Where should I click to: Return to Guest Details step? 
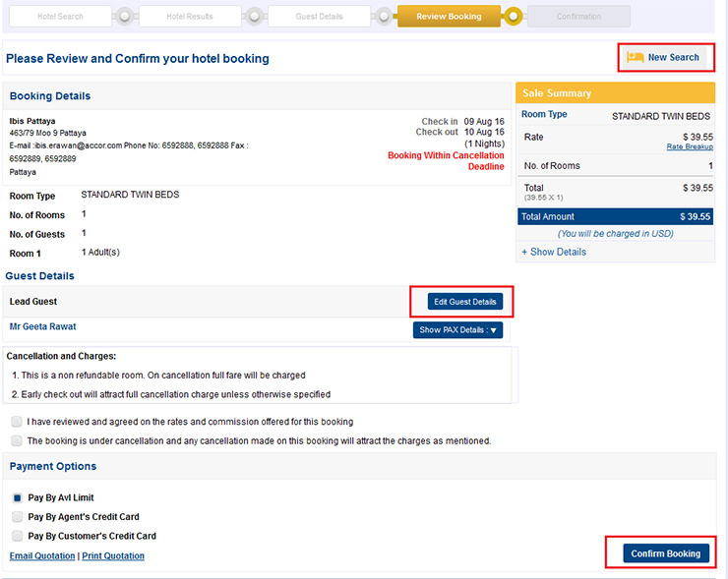coord(319,17)
